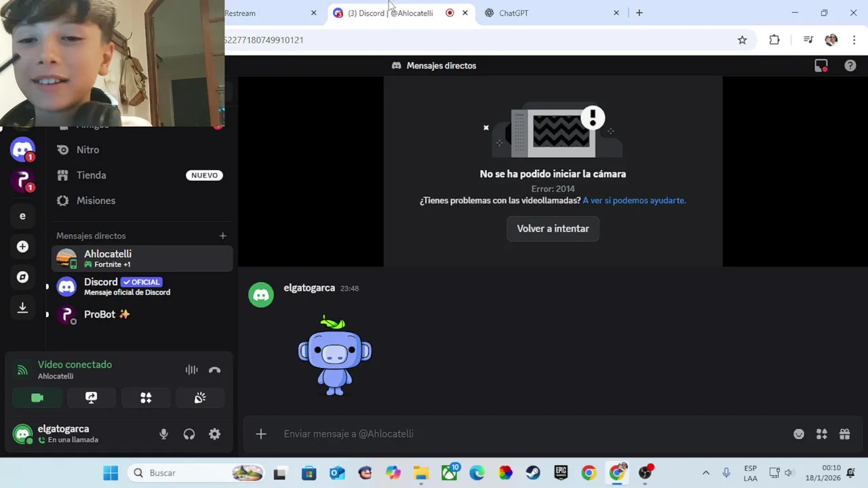Open Microsoft Store from taskbar
This screenshot has width=868, height=488.
point(309,473)
